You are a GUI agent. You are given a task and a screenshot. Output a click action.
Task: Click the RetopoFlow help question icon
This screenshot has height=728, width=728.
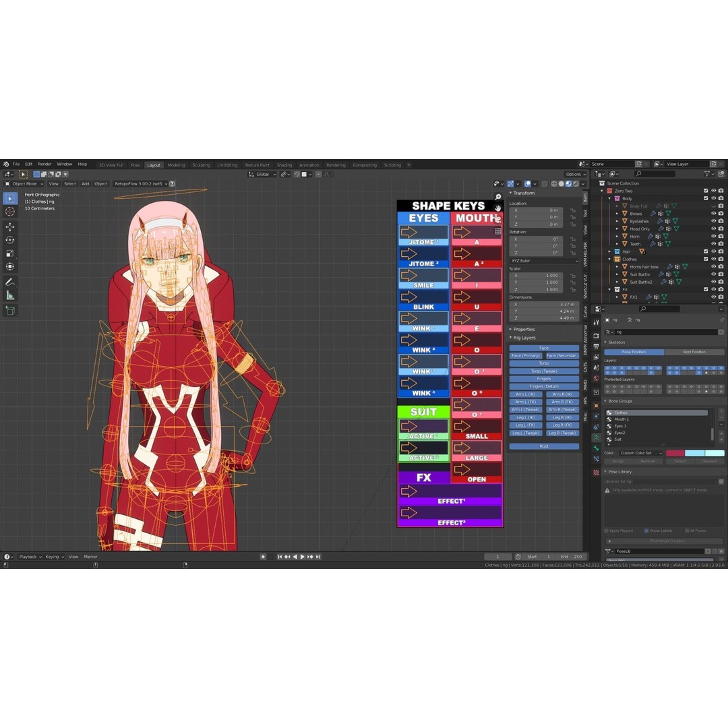(172, 184)
